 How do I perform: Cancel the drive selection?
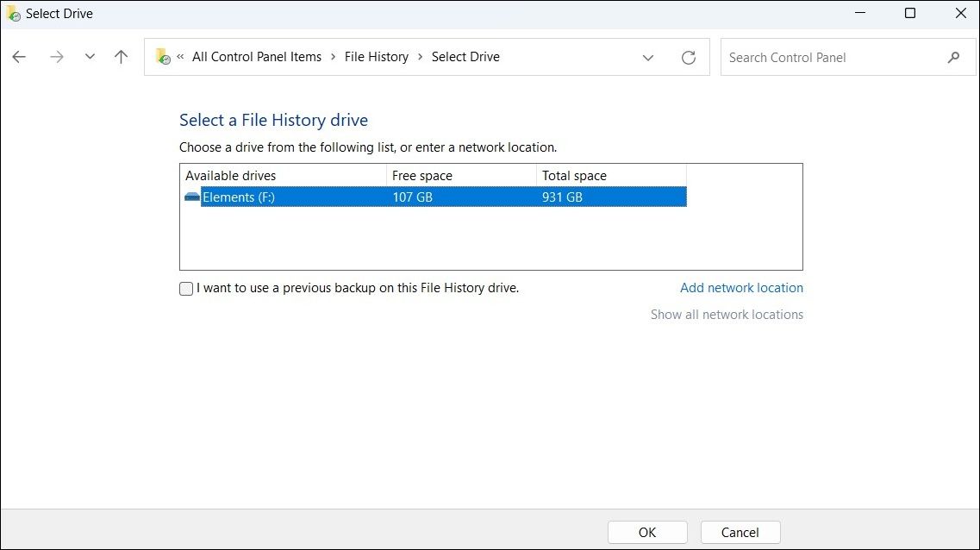[740, 533]
